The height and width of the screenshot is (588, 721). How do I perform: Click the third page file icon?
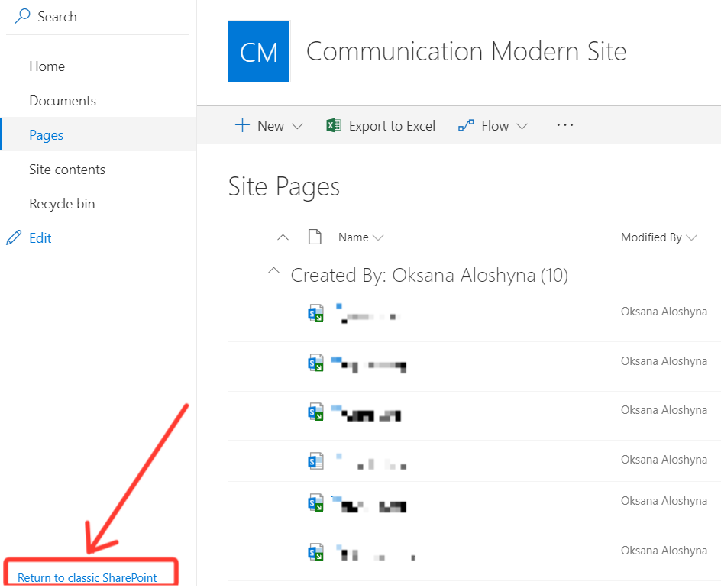coord(315,412)
